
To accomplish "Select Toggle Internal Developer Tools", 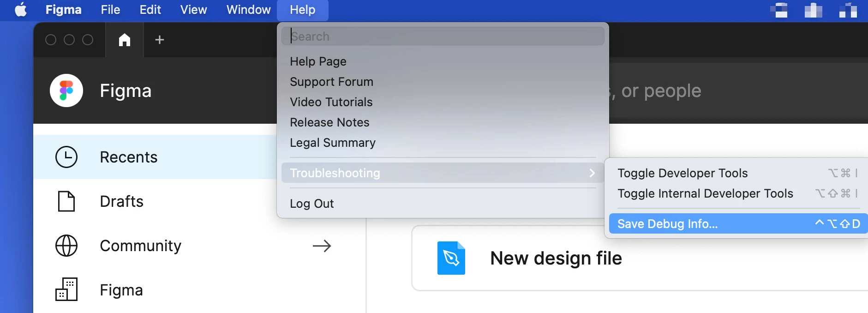I will (x=738, y=193).
